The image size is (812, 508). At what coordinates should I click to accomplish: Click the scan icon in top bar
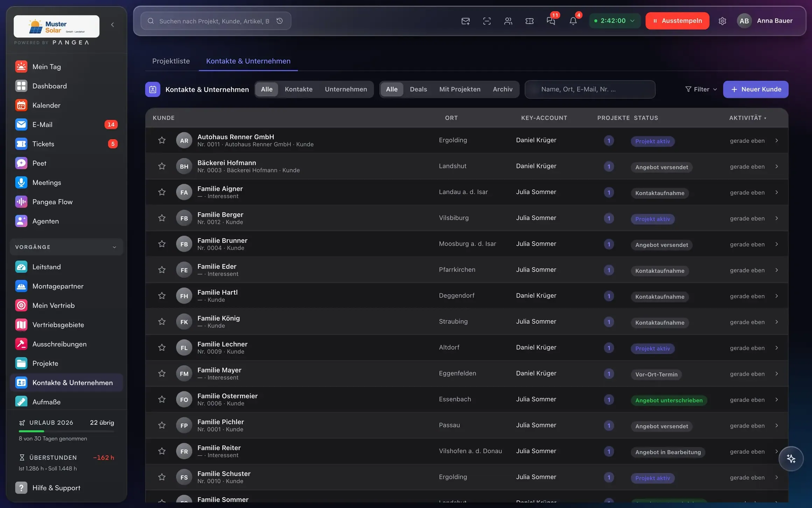point(487,21)
